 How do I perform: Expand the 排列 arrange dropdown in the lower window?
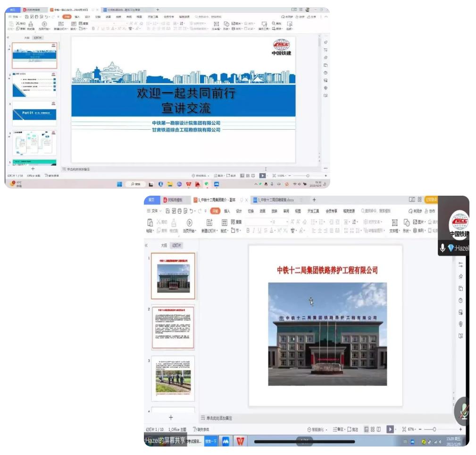click(x=419, y=231)
